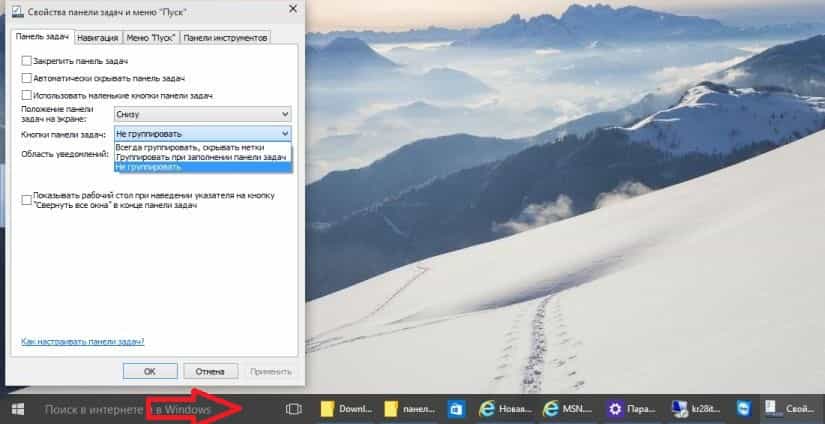
Task: Open Положение панели задач dropdown (Снизу)
Action: tap(203, 114)
